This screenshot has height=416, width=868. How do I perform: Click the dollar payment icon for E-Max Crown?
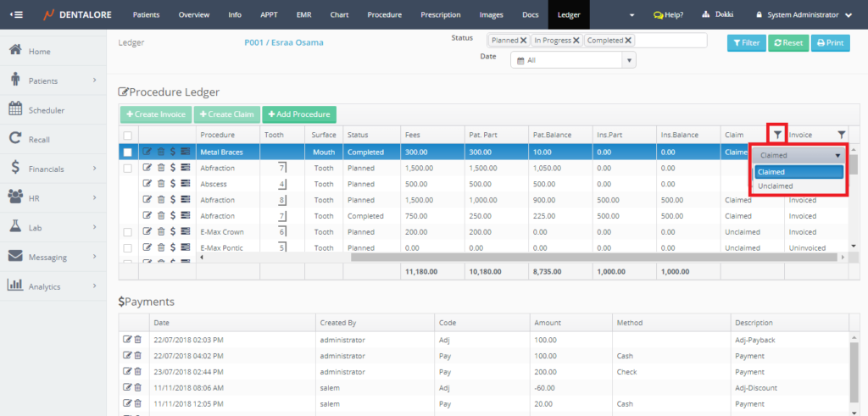coord(172,232)
